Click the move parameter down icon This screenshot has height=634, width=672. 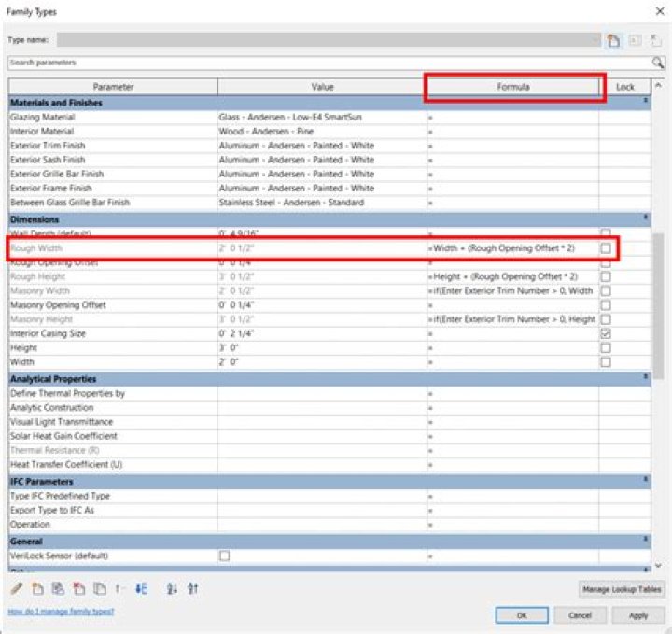(x=142, y=589)
